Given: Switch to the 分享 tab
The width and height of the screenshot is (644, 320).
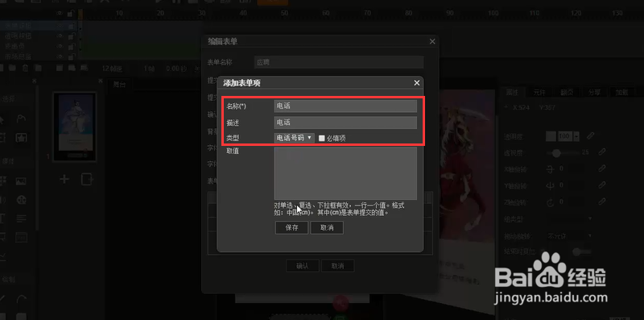Looking at the screenshot, I should (x=594, y=92).
